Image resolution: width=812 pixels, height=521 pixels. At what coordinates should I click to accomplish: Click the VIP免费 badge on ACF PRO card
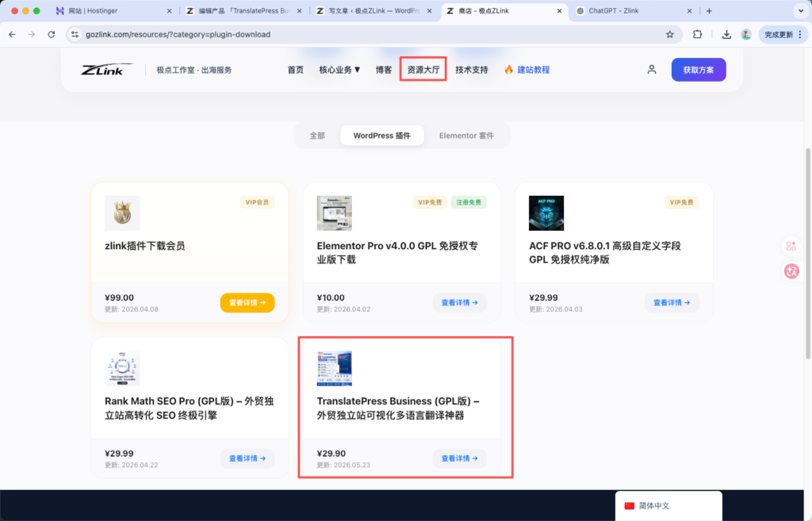tap(681, 202)
